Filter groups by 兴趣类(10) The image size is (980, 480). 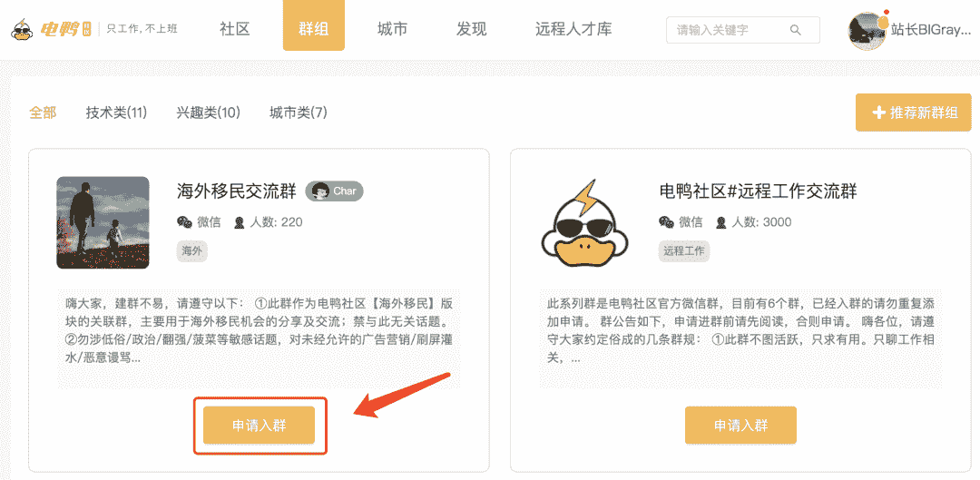(x=208, y=113)
